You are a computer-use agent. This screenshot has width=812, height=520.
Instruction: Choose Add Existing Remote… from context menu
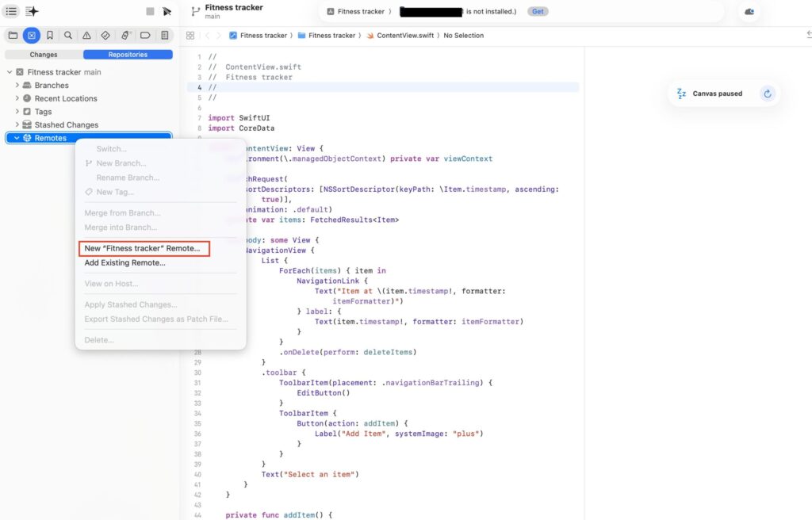[x=124, y=262]
